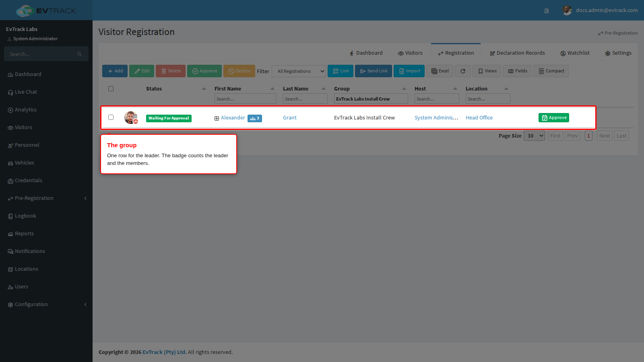Switch to the Dashboard tab

366,53
